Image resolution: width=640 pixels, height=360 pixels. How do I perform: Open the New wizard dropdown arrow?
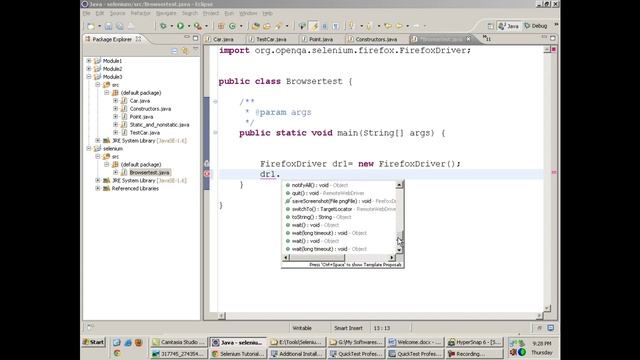click(99, 26)
